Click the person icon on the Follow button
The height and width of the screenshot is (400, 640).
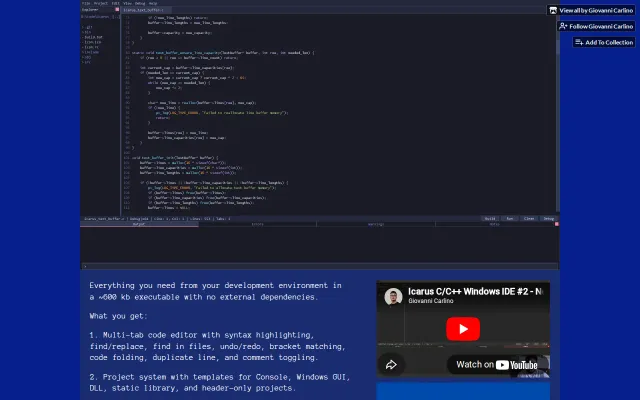[563, 26]
